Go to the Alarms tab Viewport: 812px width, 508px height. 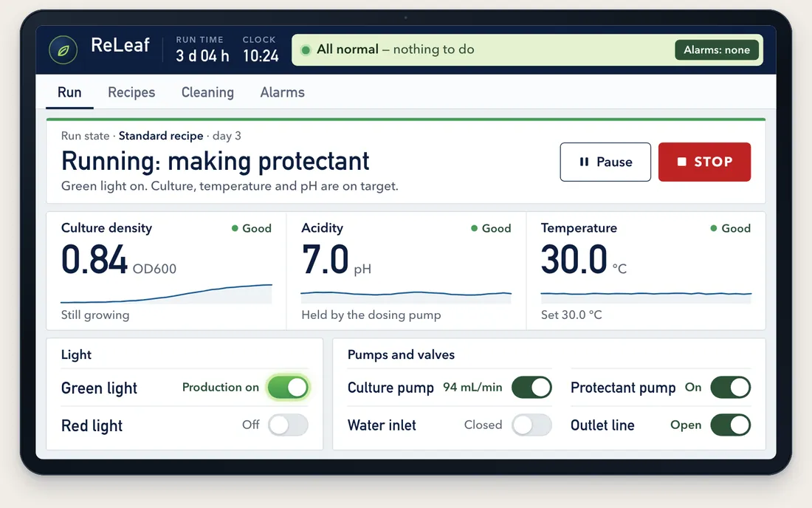point(282,92)
